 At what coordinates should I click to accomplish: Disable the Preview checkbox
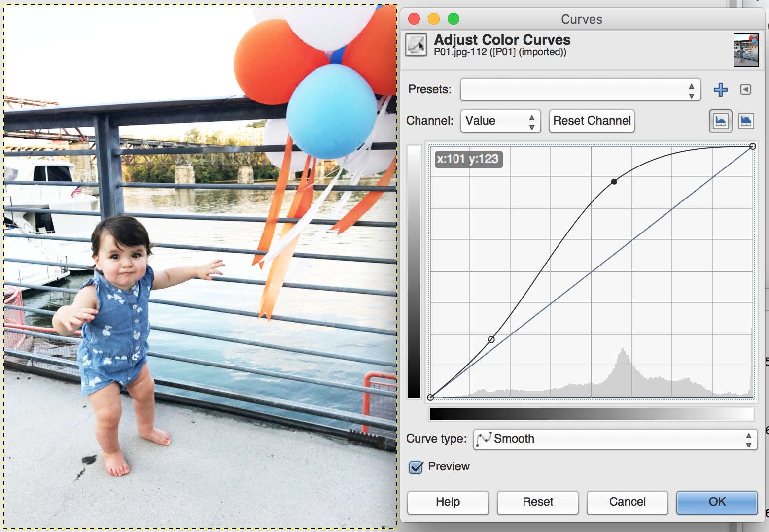point(416,467)
